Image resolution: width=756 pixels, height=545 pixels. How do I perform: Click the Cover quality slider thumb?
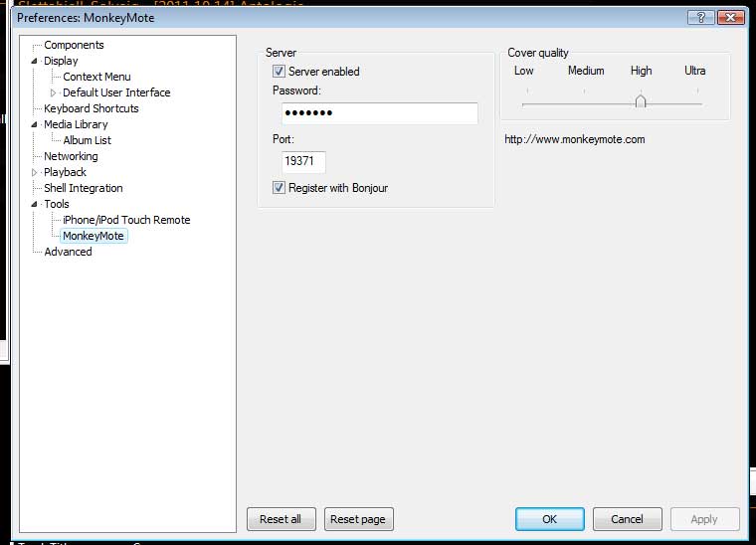(x=641, y=101)
